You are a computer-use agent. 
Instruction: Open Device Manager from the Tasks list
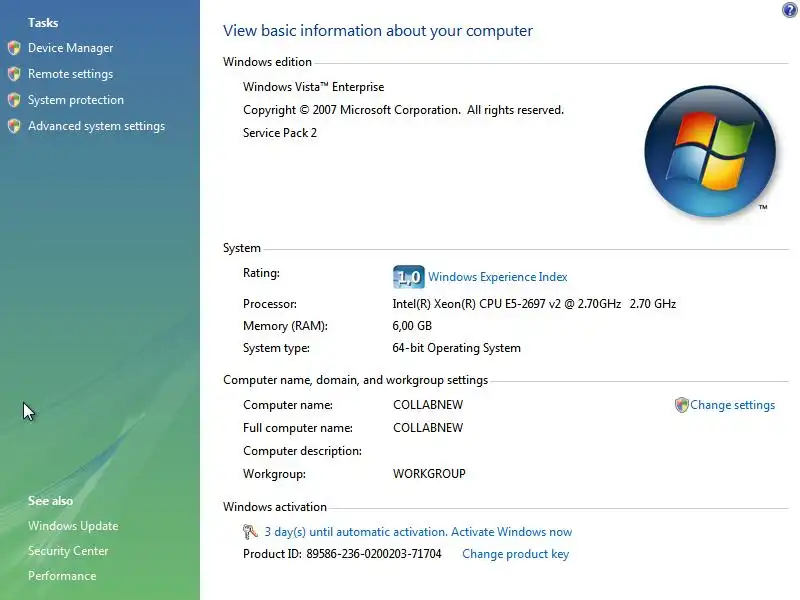click(70, 48)
